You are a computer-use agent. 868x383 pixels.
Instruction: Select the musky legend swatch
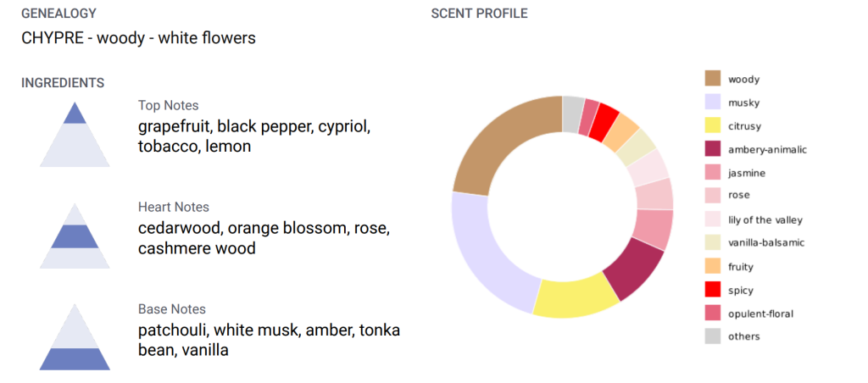point(712,102)
